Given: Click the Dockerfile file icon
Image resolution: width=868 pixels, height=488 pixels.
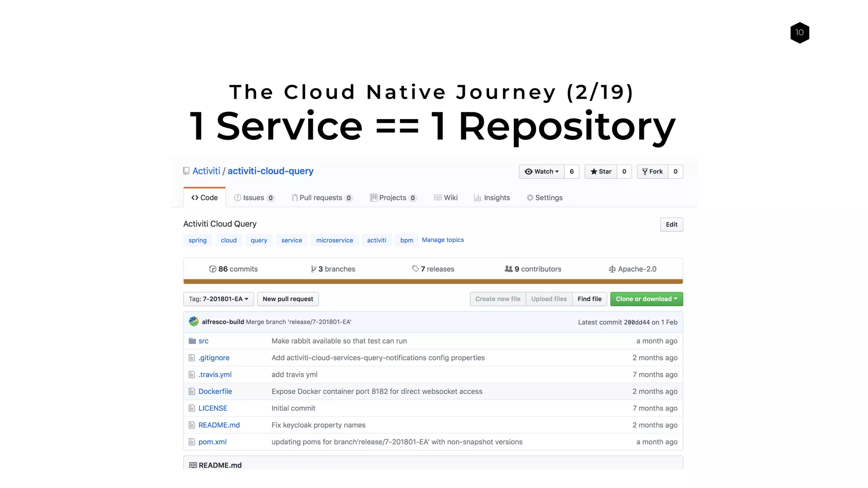Looking at the screenshot, I should (x=192, y=391).
